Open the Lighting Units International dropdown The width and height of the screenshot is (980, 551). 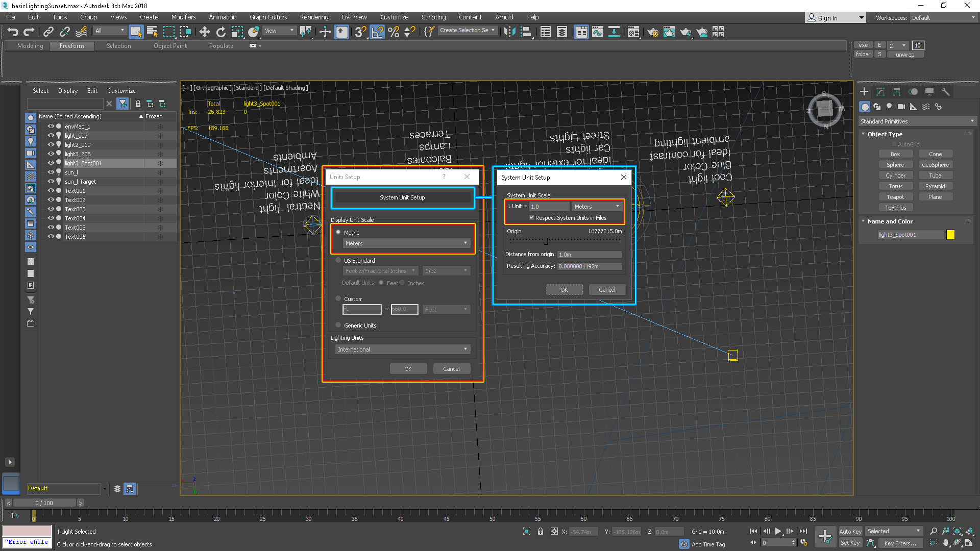click(x=402, y=349)
